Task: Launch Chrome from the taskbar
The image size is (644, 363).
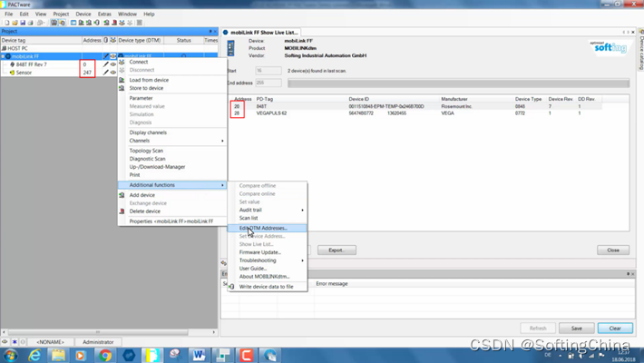Action: [x=105, y=355]
